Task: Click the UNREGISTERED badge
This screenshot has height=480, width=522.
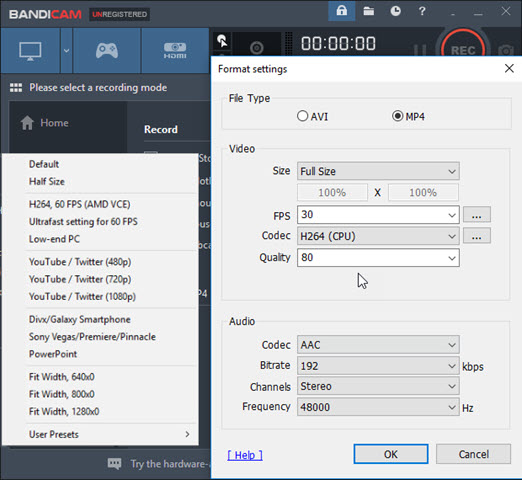Action: pos(119,14)
